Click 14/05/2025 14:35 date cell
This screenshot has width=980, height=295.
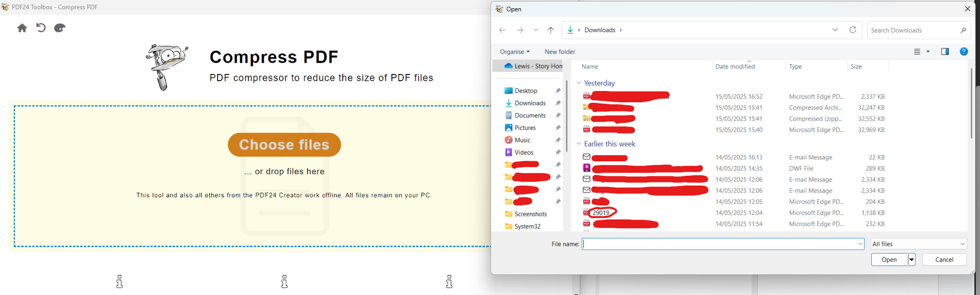coord(739,169)
